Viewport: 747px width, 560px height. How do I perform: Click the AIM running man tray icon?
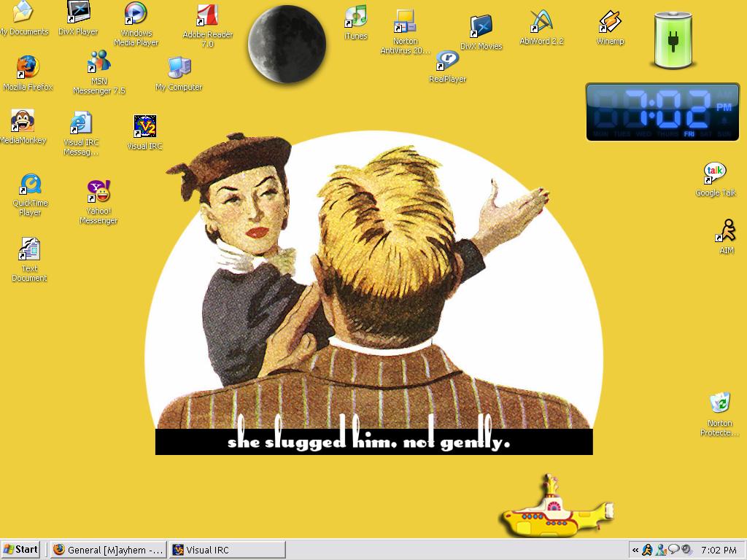[647, 550]
